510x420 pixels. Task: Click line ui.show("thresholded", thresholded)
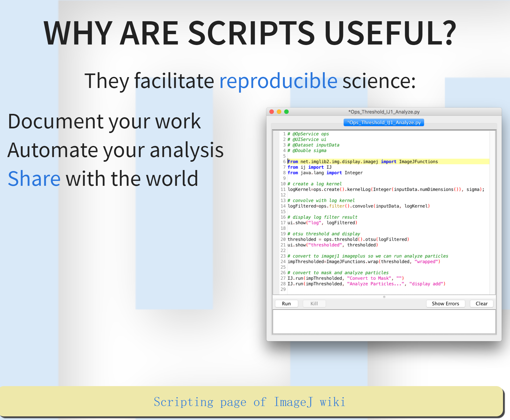click(x=333, y=245)
